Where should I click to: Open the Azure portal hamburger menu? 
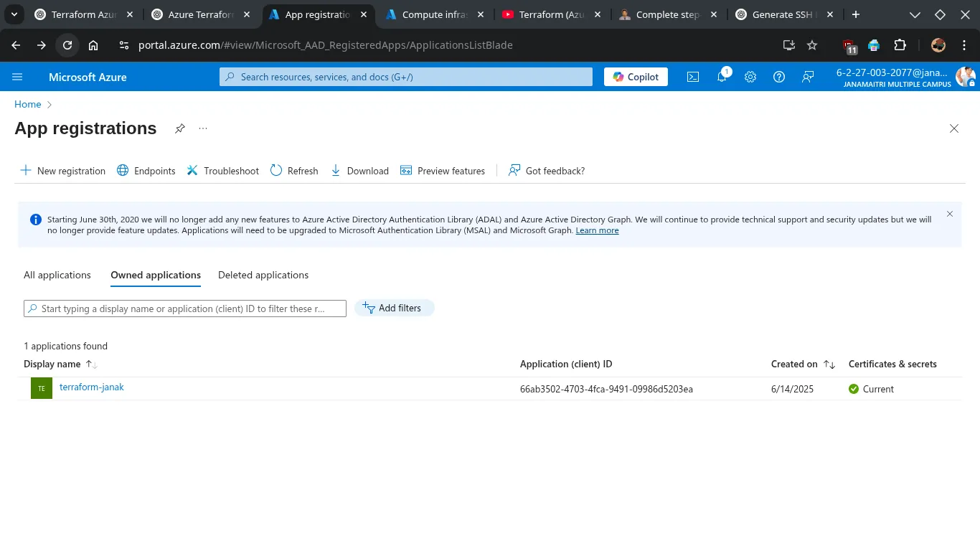pyautogui.click(x=18, y=77)
